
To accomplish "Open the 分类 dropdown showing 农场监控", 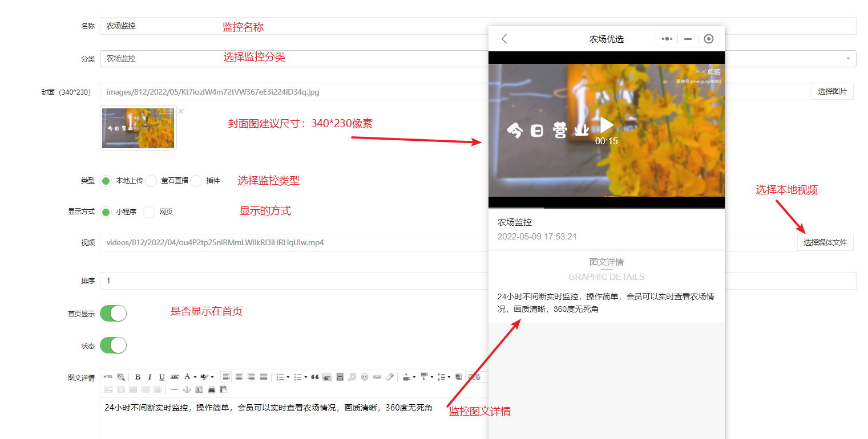I will click(478, 59).
